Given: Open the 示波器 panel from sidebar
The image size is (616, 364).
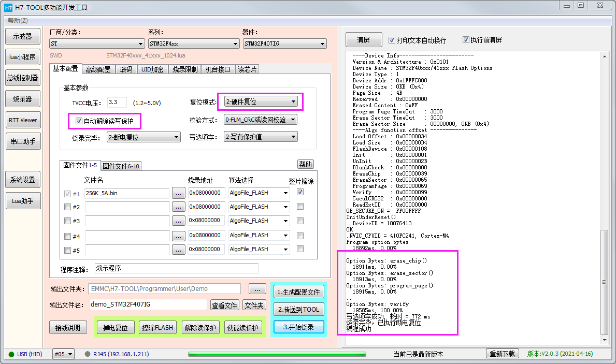Looking at the screenshot, I should point(23,37).
